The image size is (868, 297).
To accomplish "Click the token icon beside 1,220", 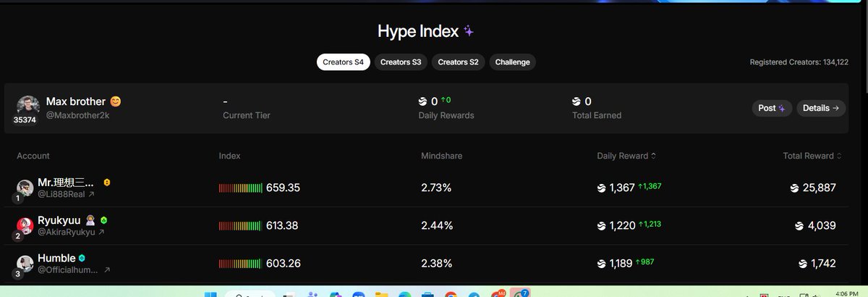I will [x=602, y=225].
